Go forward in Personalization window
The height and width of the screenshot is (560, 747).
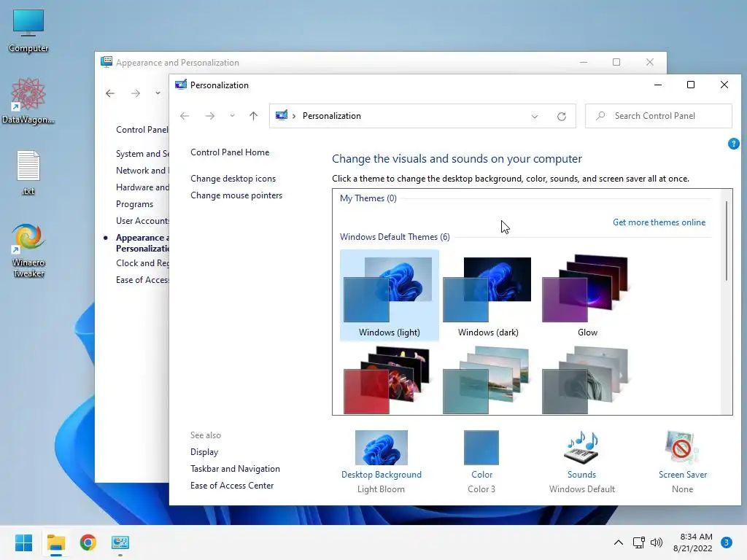click(x=209, y=116)
